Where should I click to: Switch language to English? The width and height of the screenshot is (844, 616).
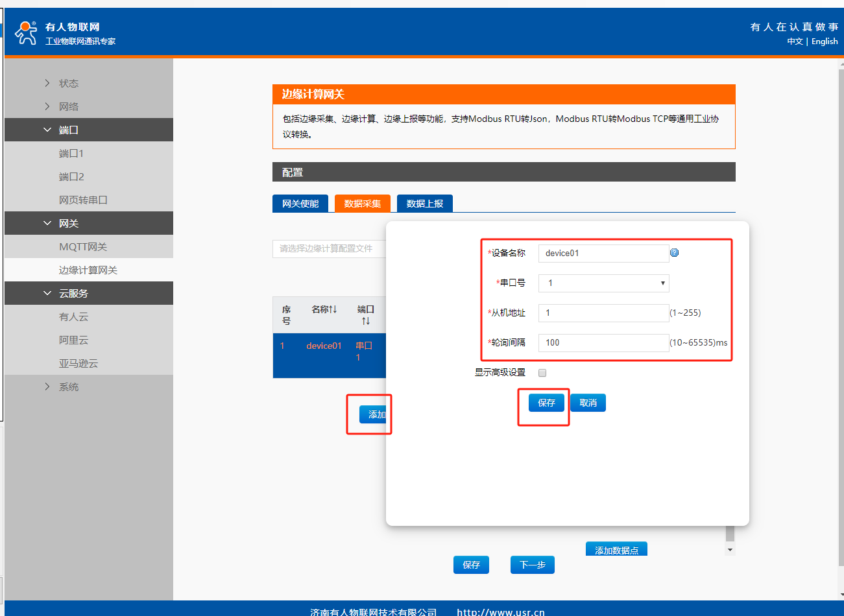[x=825, y=41]
